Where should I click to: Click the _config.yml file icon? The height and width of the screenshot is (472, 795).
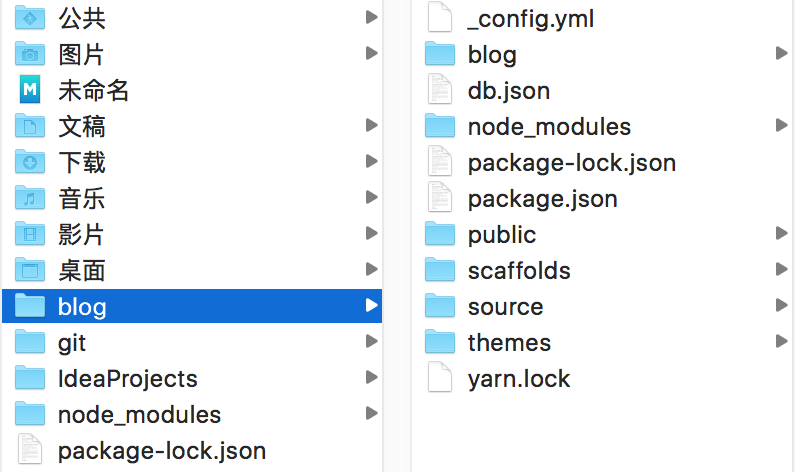tap(440, 18)
